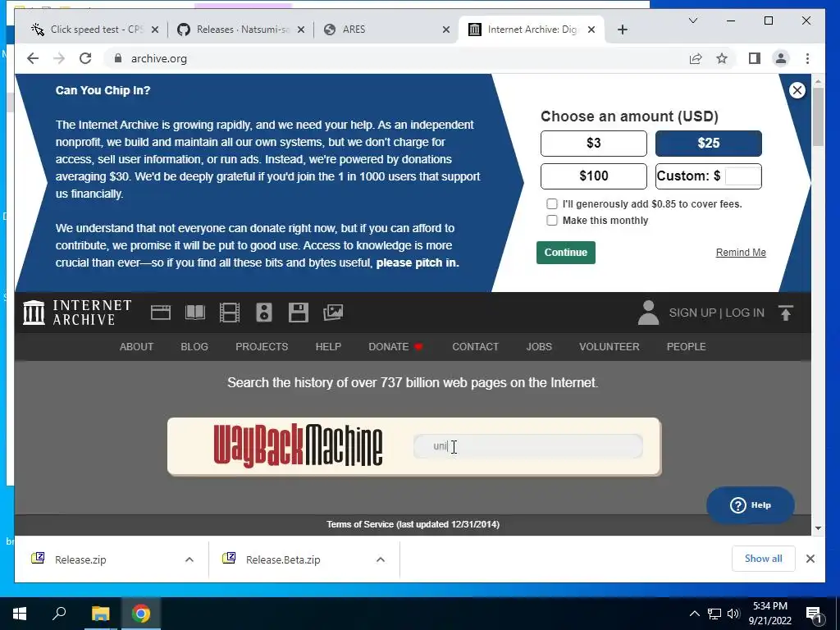Open the Audio (speaker) icon

point(264,313)
